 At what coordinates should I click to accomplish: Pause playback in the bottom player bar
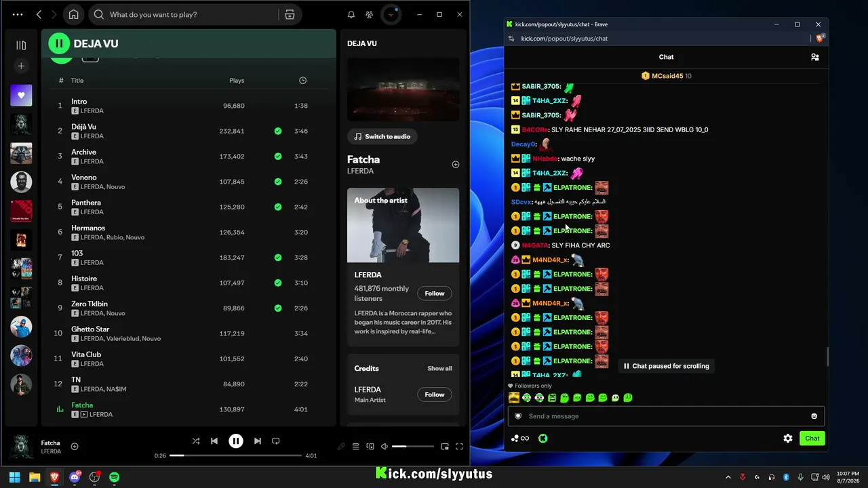pos(236,441)
